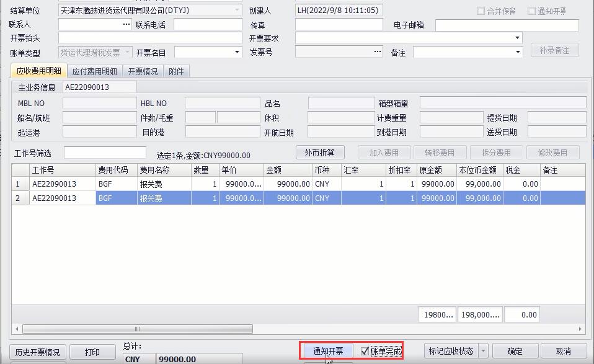Click the 打印 button
The image size is (594, 364).
pyautogui.click(x=92, y=352)
